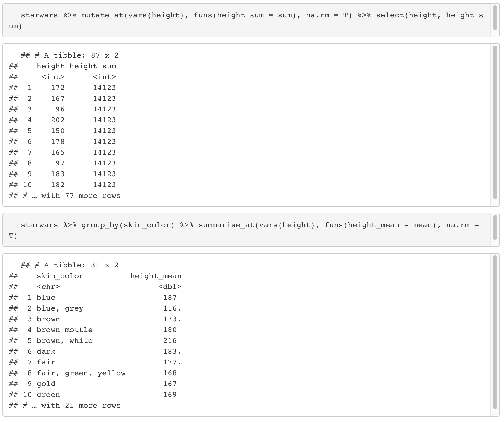The height and width of the screenshot is (422, 504).
Task: Click height value 96 in row 3
Action: [x=60, y=109]
